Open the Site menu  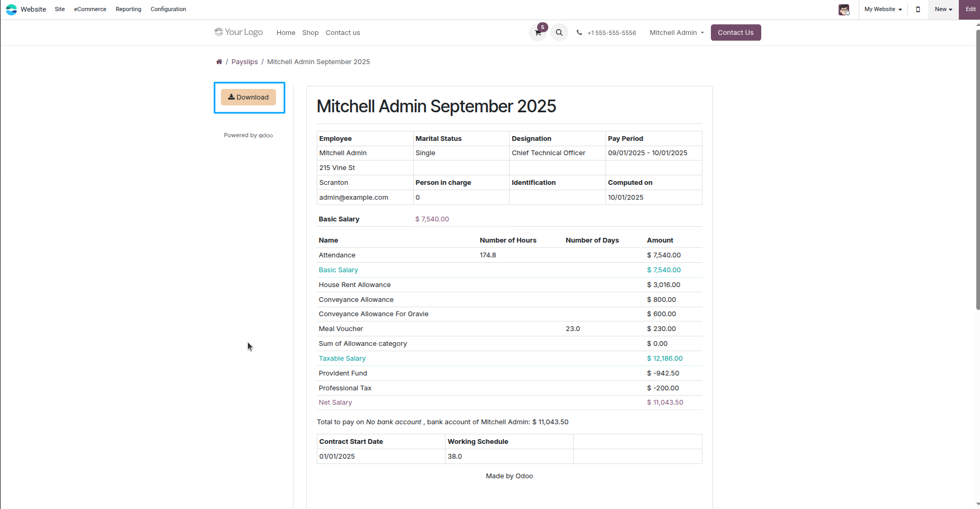tap(60, 10)
